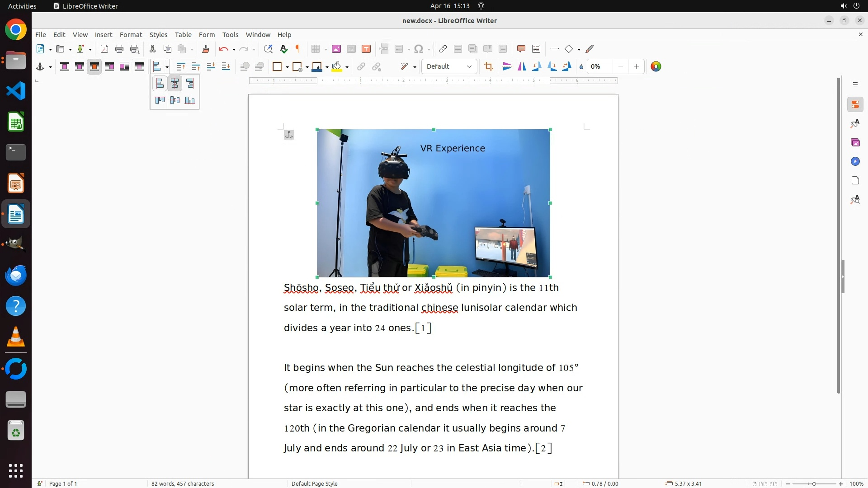The width and height of the screenshot is (868, 488).
Task: Expand the Area fill color dropdown arrow
Action: [347, 67]
